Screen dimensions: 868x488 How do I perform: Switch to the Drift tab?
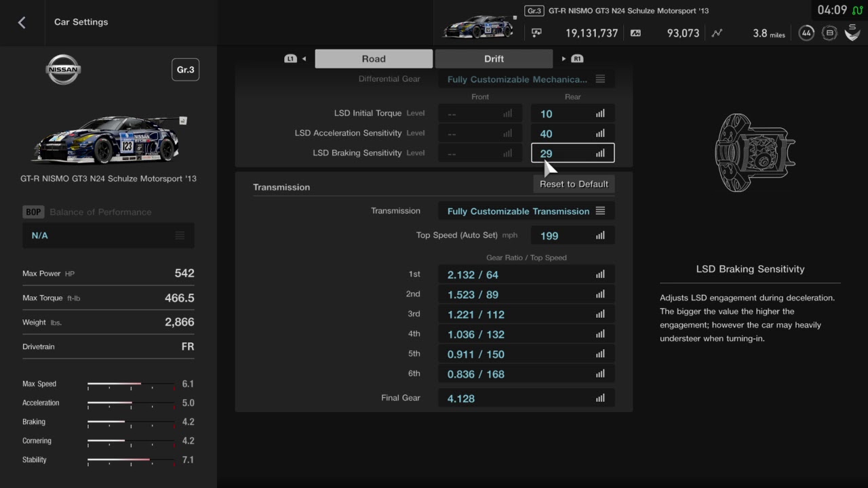(494, 59)
